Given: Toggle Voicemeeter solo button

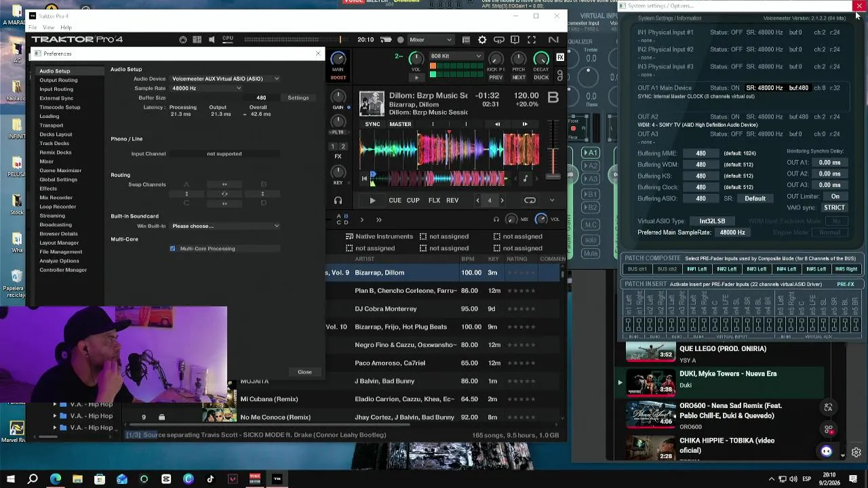Looking at the screenshot, I should pyautogui.click(x=591, y=240).
